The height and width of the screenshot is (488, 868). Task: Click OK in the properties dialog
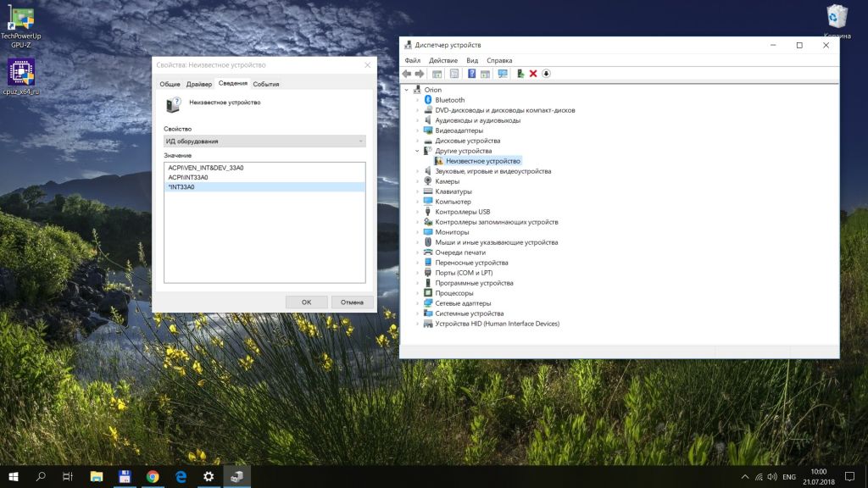coord(306,302)
